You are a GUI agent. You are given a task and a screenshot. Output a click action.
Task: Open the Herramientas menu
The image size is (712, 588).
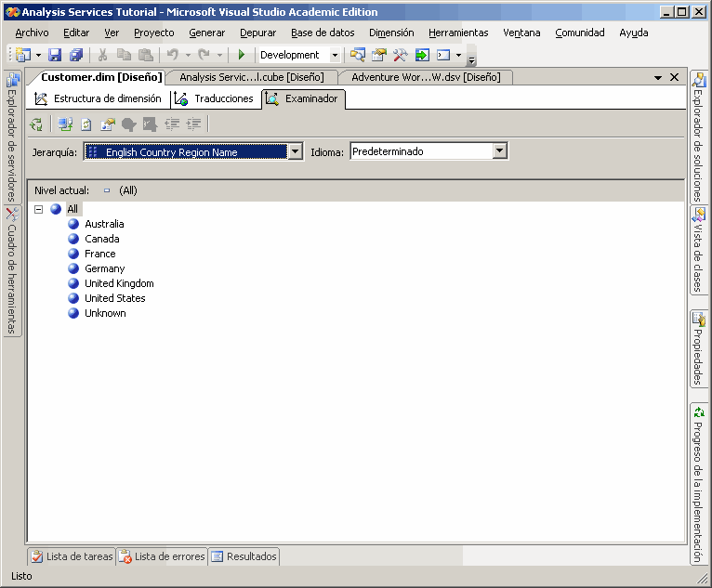pos(458,33)
